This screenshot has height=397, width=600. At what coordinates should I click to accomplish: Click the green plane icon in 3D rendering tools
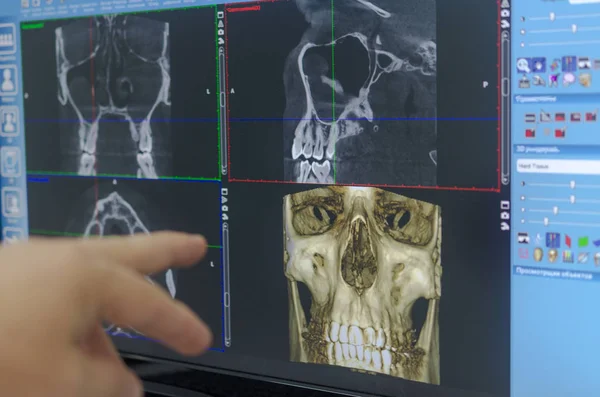click(583, 242)
